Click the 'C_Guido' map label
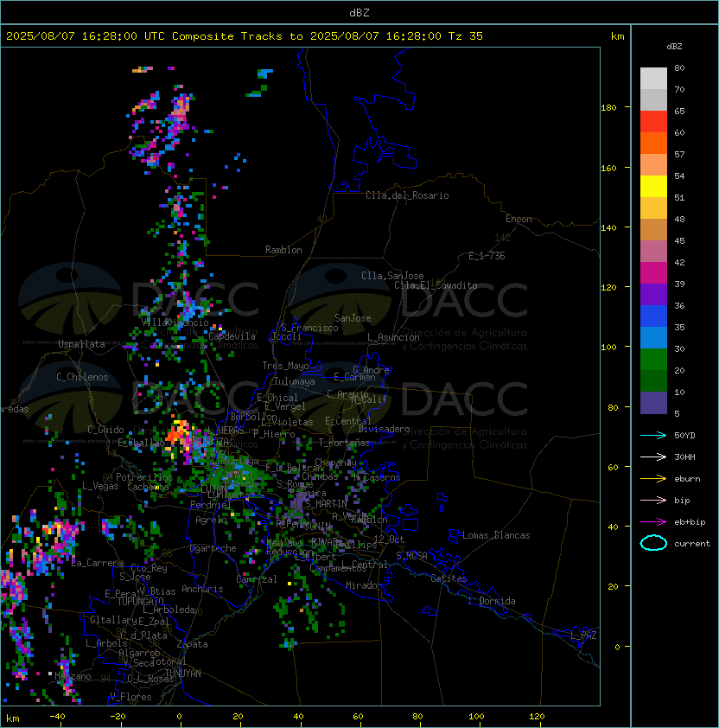Screen dimensions: 719x728 click(x=105, y=430)
